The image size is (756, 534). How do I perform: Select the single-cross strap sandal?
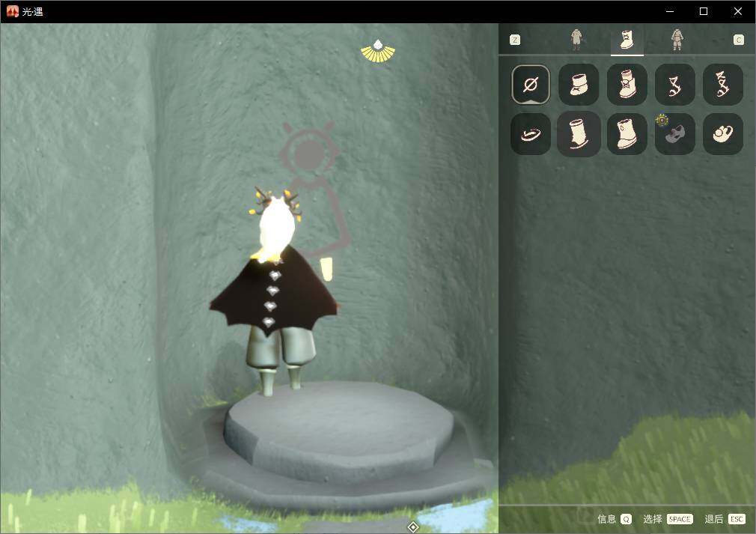tap(675, 85)
